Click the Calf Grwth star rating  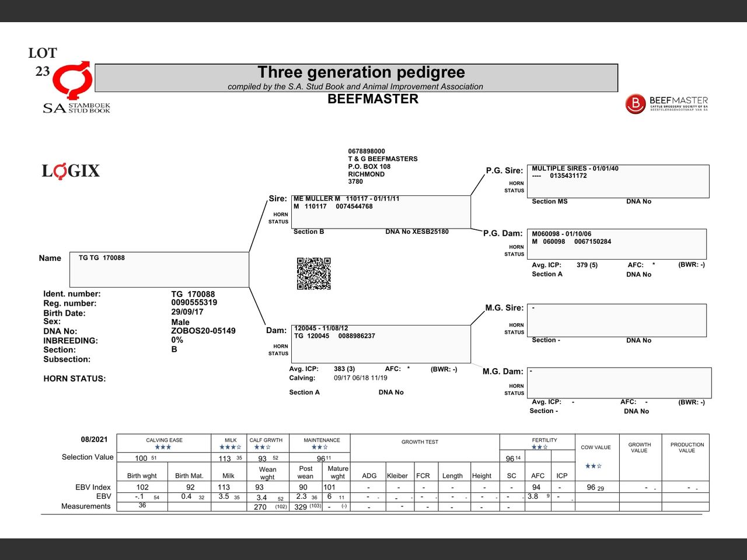point(262,447)
